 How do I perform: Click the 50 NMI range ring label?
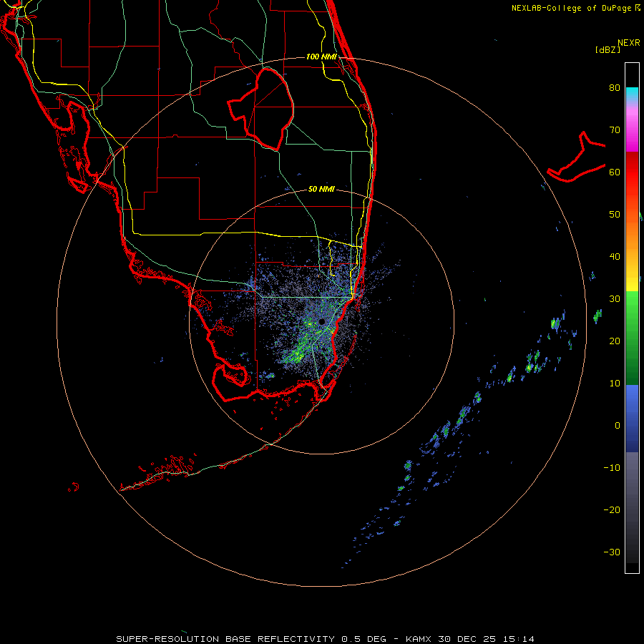pos(321,189)
